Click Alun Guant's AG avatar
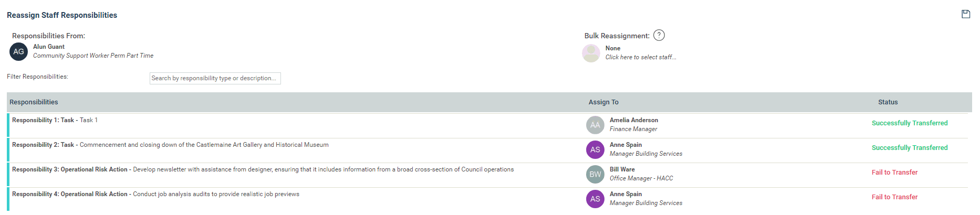 click(19, 51)
